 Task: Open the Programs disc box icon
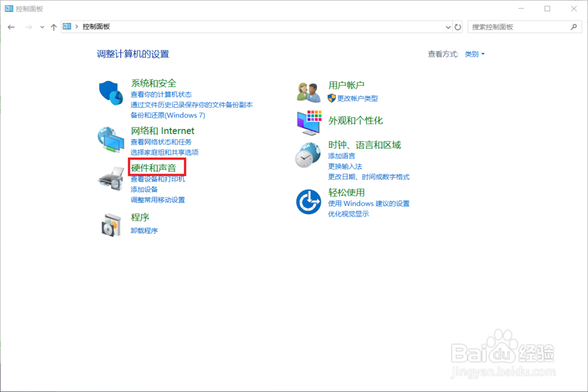point(111,224)
